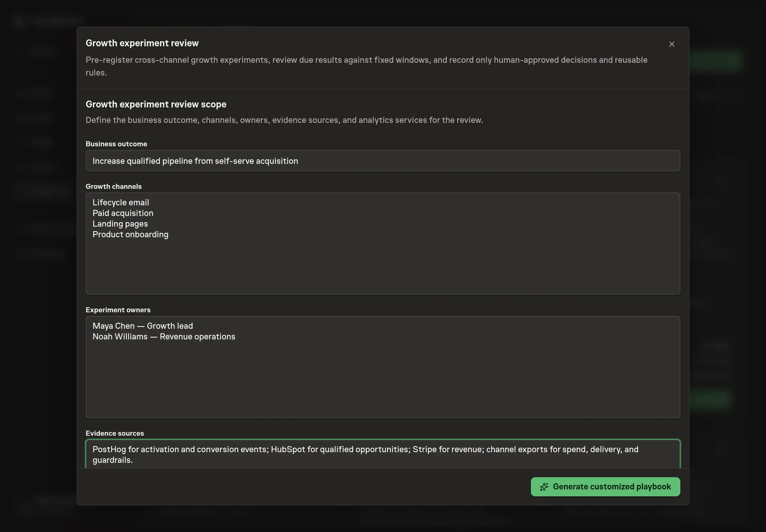Image resolution: width=766 pixels, height=532 pixels.
Task: Click the "Paid acquisition" line
Action: pyautogui.click(x=123, y=213)
